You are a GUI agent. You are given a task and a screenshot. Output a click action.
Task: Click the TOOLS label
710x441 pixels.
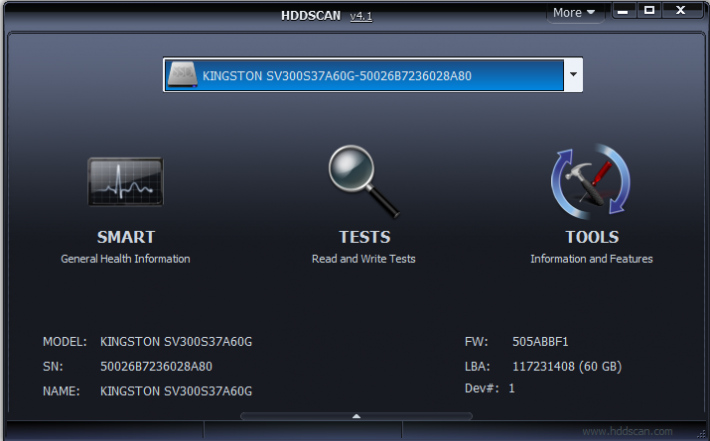pos(592,237)
